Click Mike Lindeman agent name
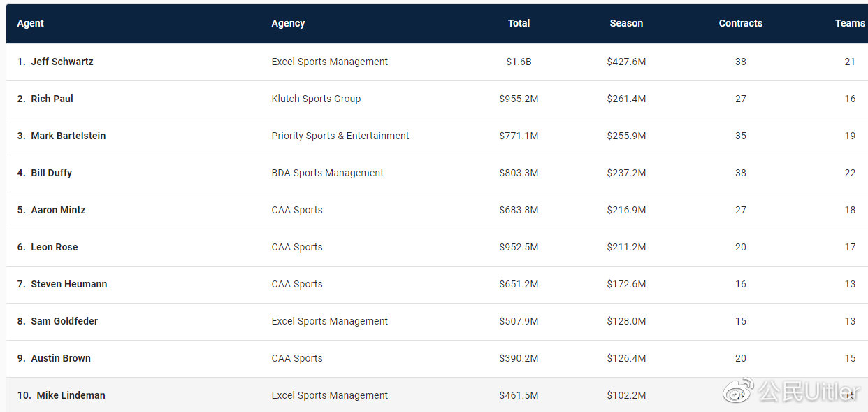The width and height of the screenshot is (868, 412). [x=71, y=395]
